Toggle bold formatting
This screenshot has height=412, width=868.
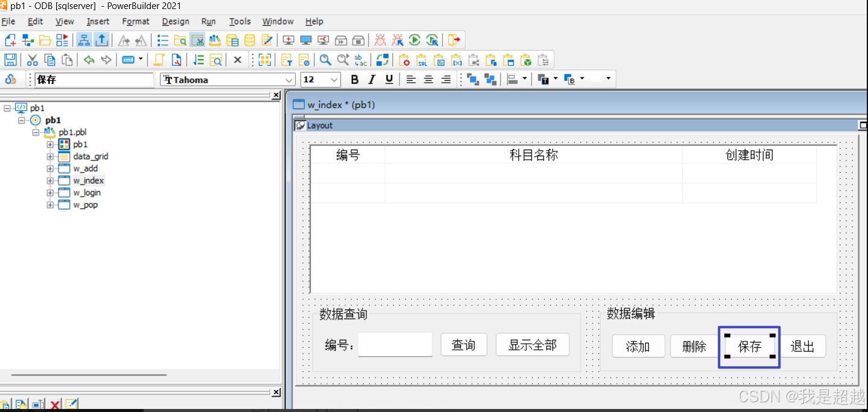pyautogui.click(x=354, y=79)
